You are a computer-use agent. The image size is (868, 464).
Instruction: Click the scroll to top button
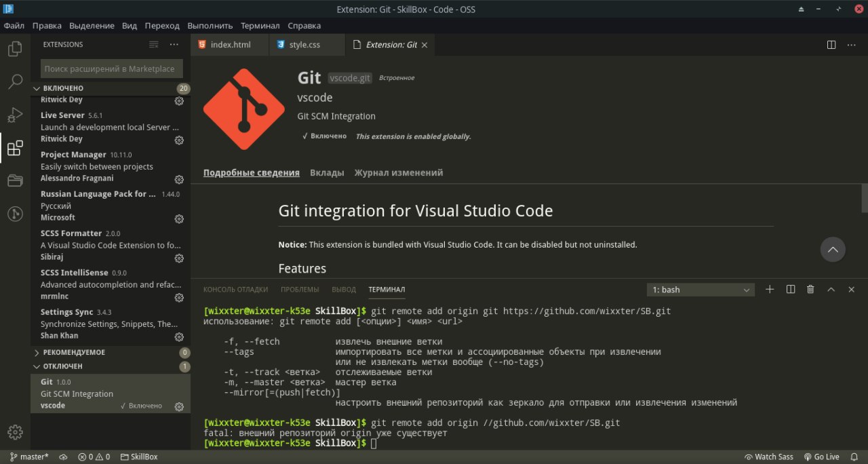click(833, 250)
